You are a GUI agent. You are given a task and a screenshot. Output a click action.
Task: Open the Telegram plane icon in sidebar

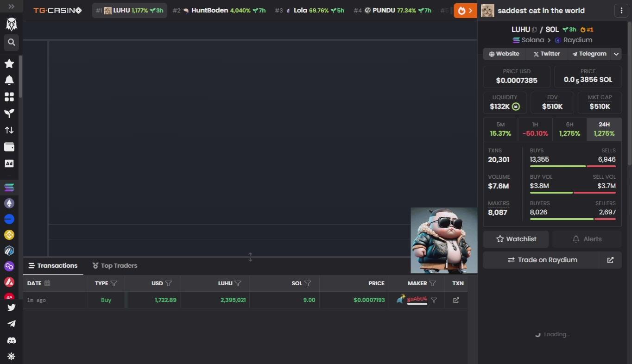tap(12, 324)
